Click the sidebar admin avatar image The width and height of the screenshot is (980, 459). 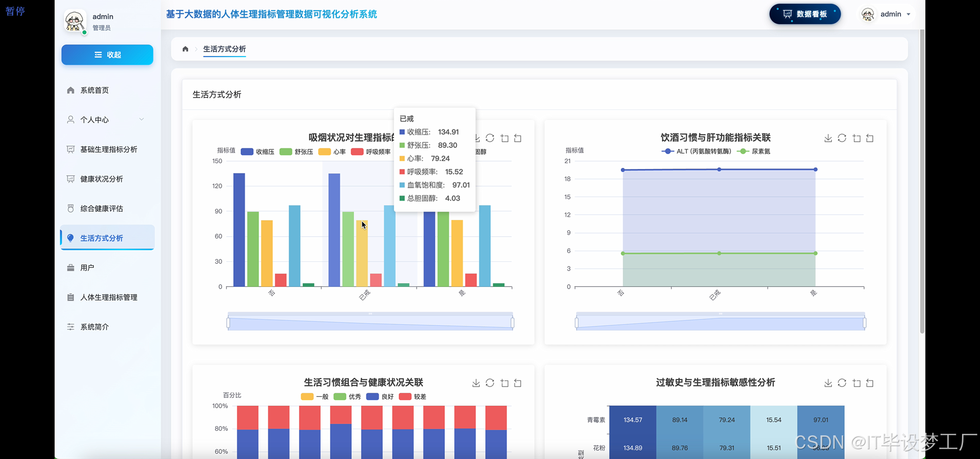click(x=75, y=22)
